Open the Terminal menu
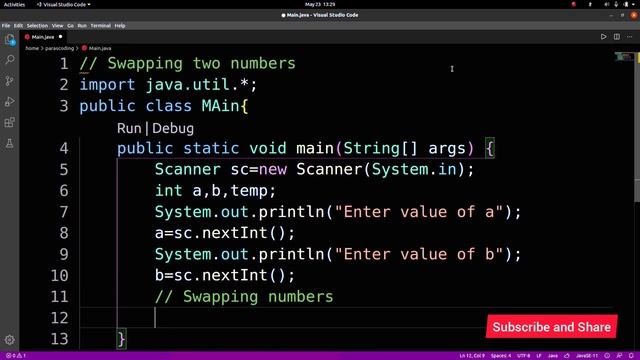The image size is (640, 360). pos(101,26)
